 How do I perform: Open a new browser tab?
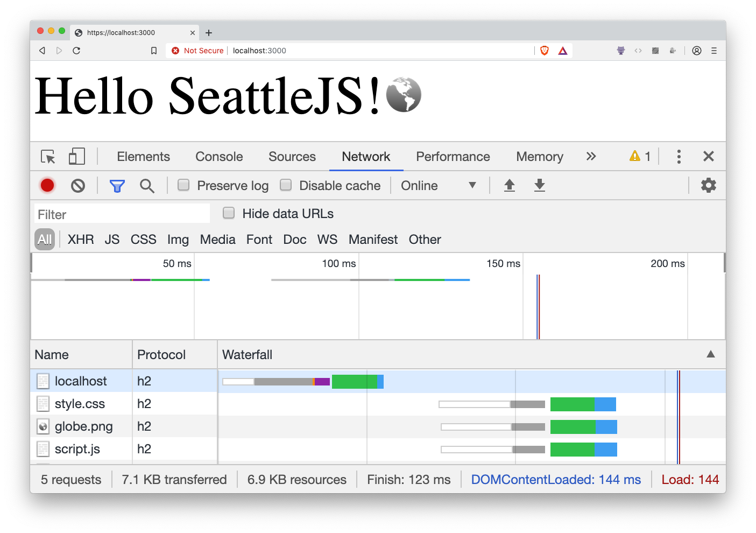coord(209,33)
